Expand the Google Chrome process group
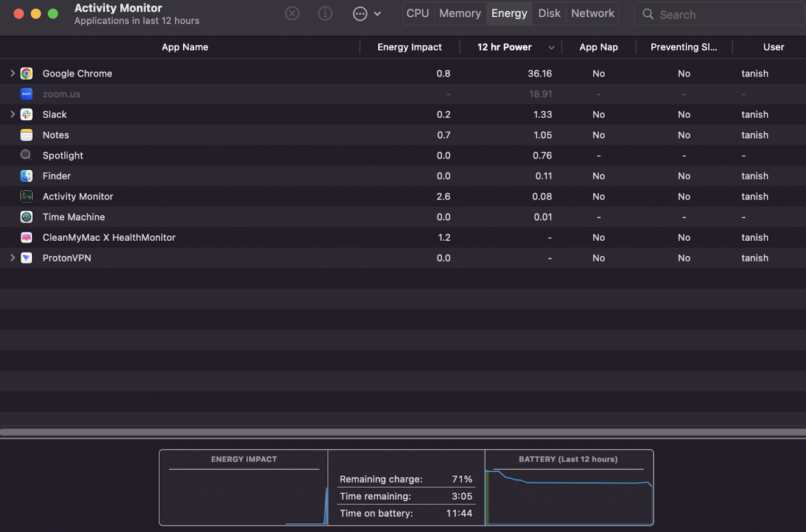806x532 pixels. (12, 74)
